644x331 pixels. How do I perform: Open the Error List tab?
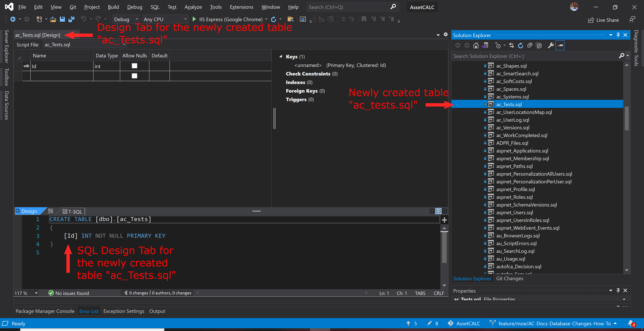click(89, 311)
